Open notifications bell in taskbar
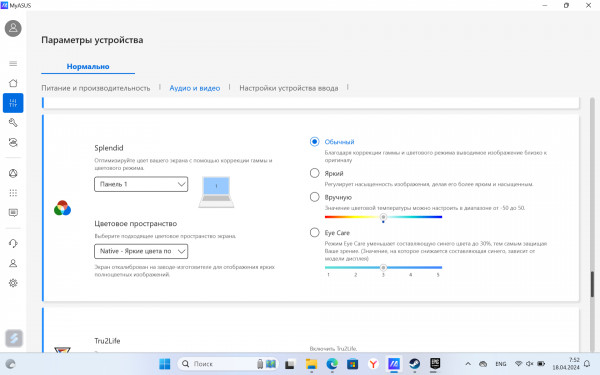The image size is (600, 375). click(x=587, y=364)
